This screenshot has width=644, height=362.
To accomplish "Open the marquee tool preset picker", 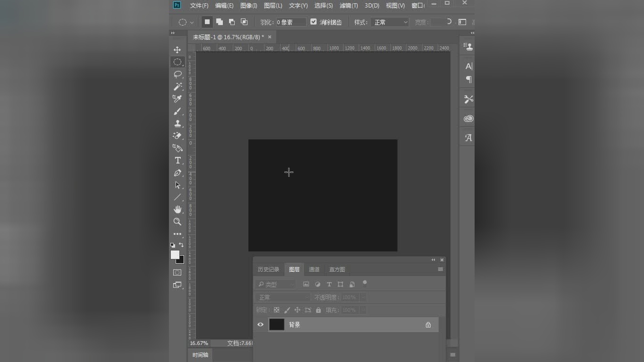I will point(186,22).
